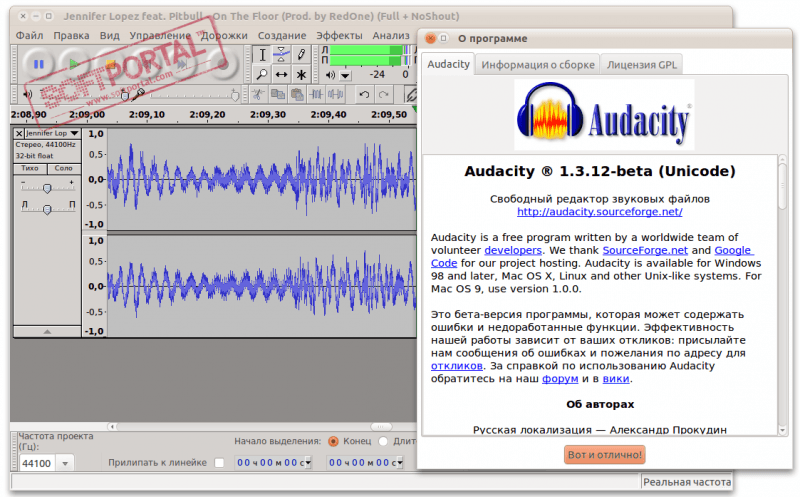800x497 pixels.
Task: Click the Cut scissors icon
Action: coord(258,94)
